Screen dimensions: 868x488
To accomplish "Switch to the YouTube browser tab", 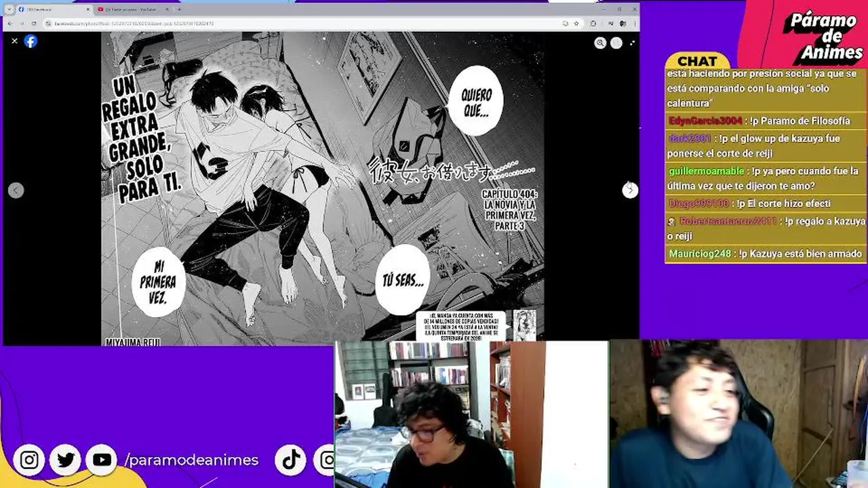I will 132,9.
